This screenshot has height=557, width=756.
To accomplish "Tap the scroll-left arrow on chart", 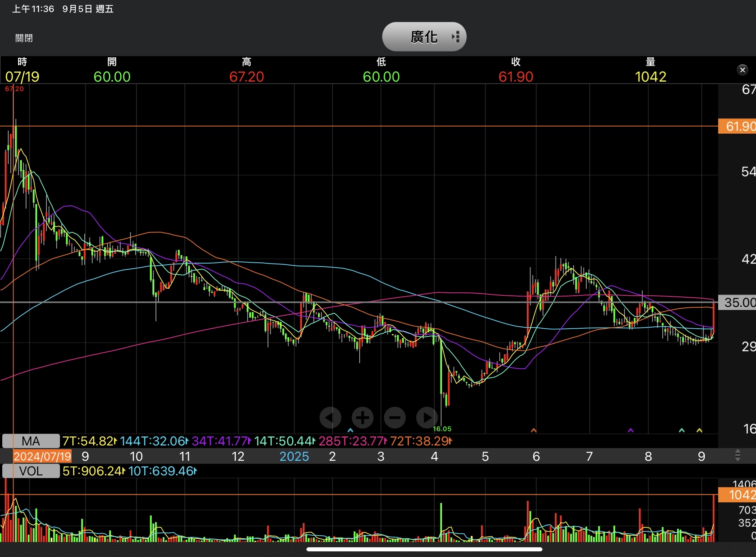I will click(330, 417).
